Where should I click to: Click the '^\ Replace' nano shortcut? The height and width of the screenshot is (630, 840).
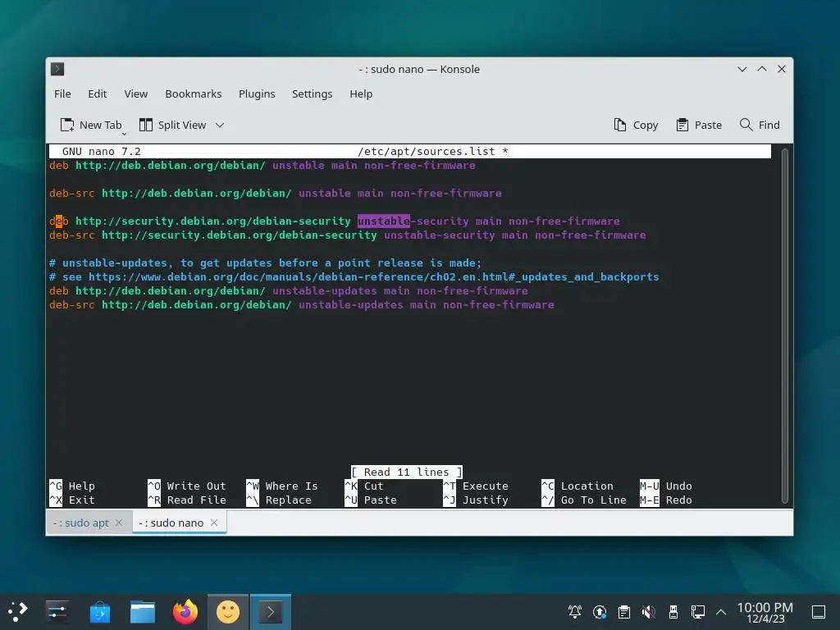(x=279, y=500)
